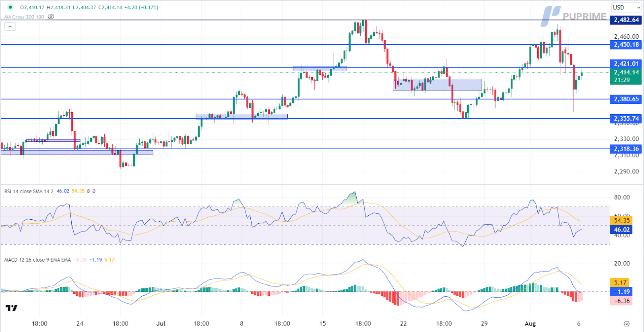Select the MA Cross 200 100 indicator label
644x332 pixels.
point(24,17)
